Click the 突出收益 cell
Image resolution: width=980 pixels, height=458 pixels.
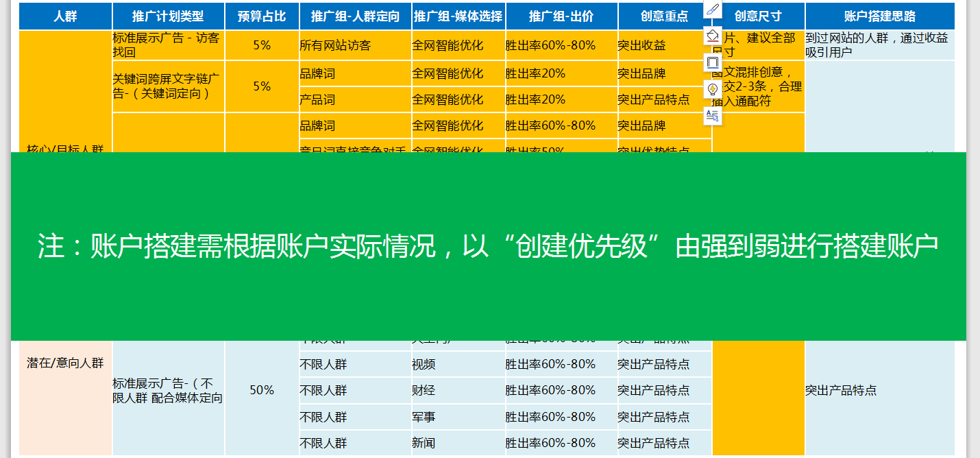click(x=641, y=47)
